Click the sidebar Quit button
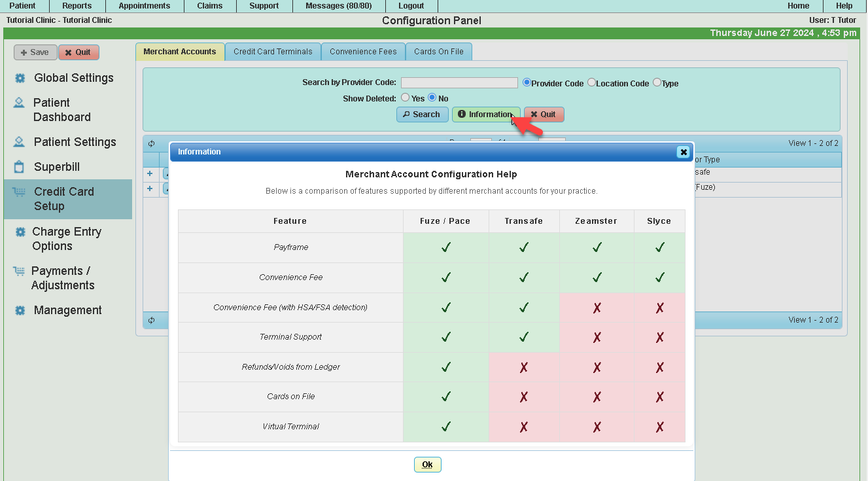The height and width of the screenshot is (481, 868). (78, 52)
